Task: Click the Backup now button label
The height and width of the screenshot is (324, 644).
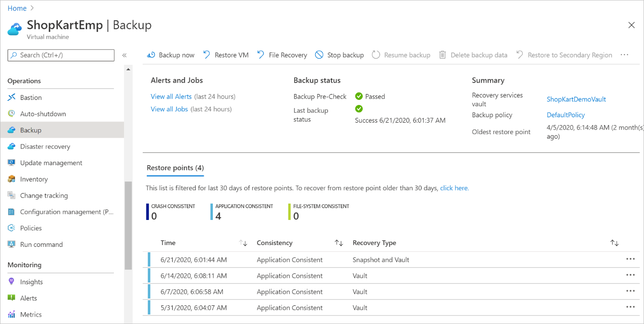Action: pos(176,55)
